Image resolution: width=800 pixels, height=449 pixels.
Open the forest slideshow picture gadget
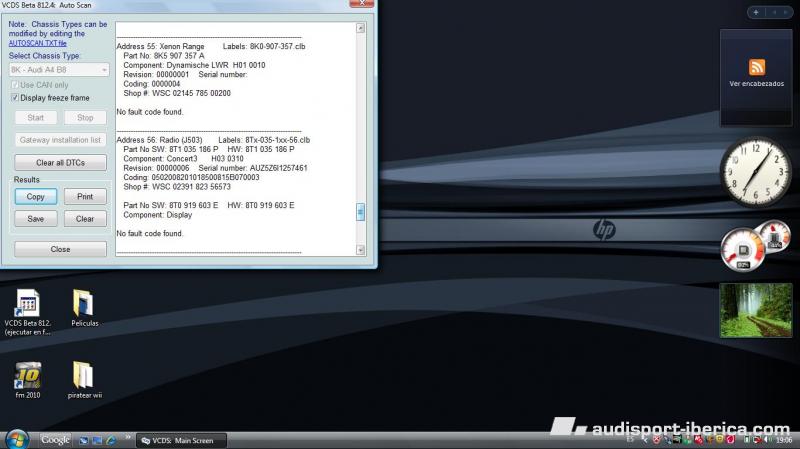(756, 310)
